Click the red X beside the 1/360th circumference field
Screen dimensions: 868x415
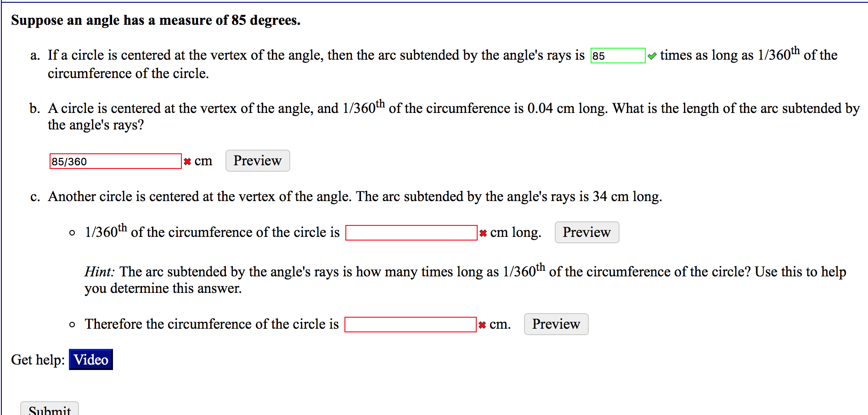point(483,232)
